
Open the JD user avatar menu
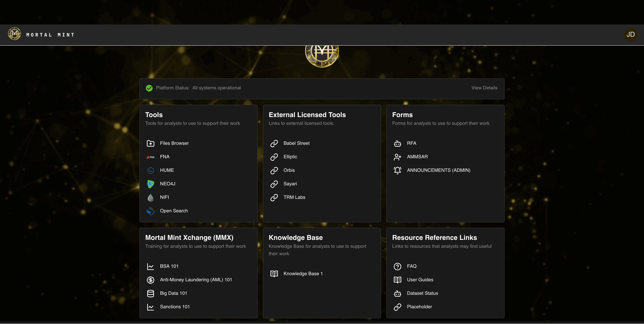point(630,34)
